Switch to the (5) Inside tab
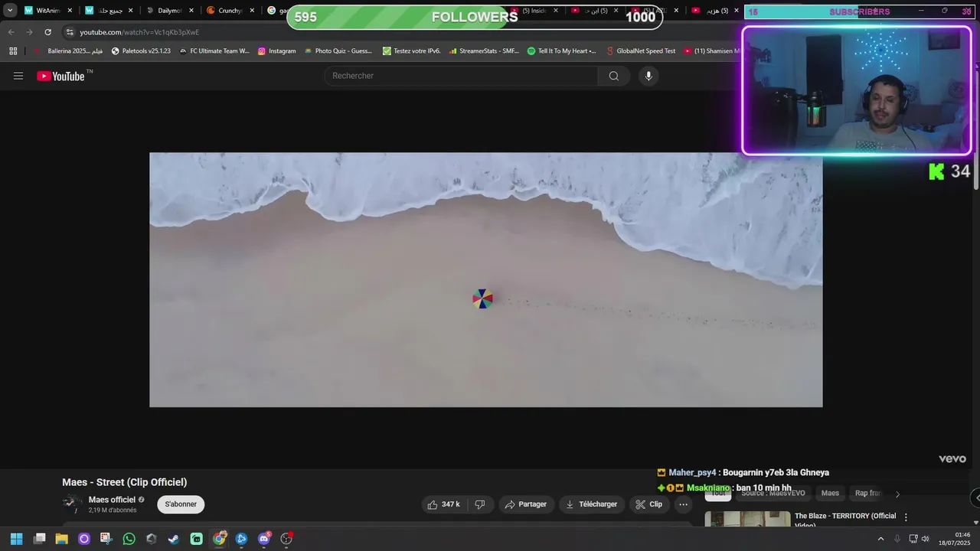Viewport: 980px width, 551px height. (x=533, y=11)
